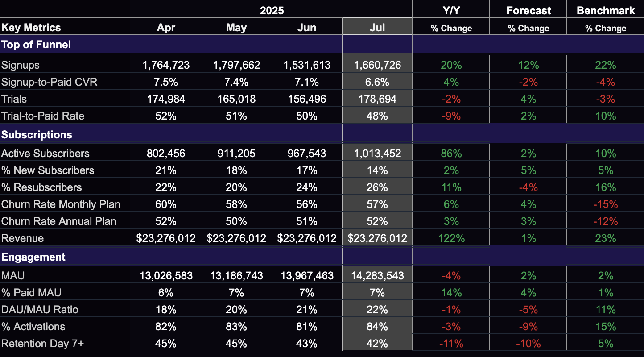Click % Resubscribers Benchmark change 16%
Image resolution: width=644 pixels, height=357 pixels.
point(606,187)
